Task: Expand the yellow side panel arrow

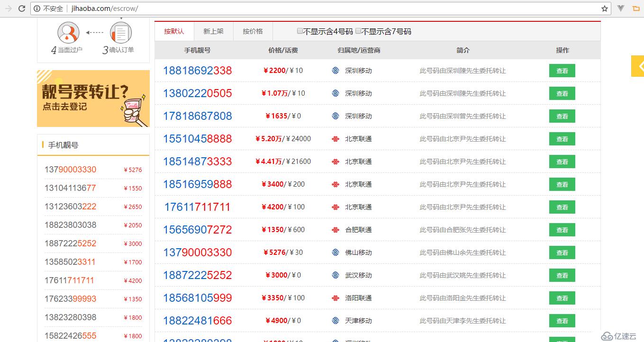Action: coord(638,66)
